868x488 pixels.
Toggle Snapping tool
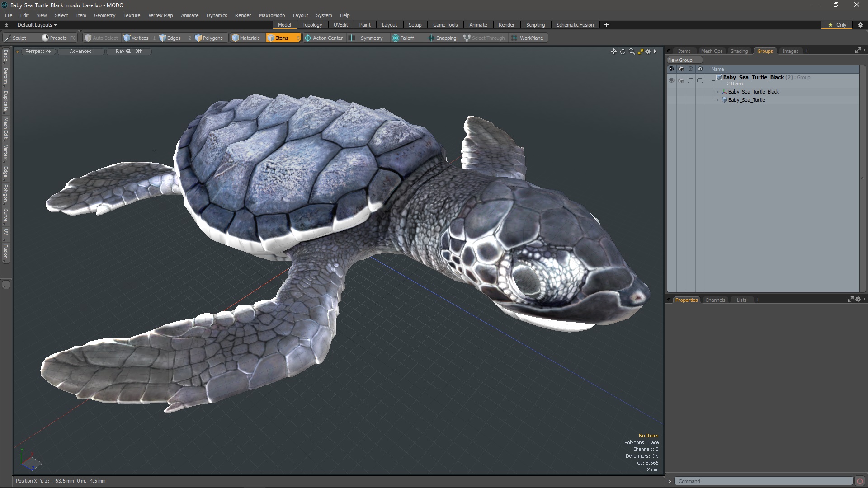click(x=442, y=38)
